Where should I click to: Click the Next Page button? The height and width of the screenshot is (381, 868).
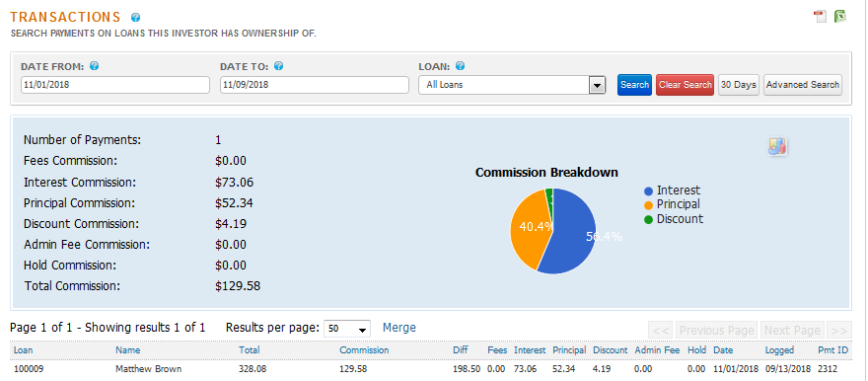click(x=792, y=331)
